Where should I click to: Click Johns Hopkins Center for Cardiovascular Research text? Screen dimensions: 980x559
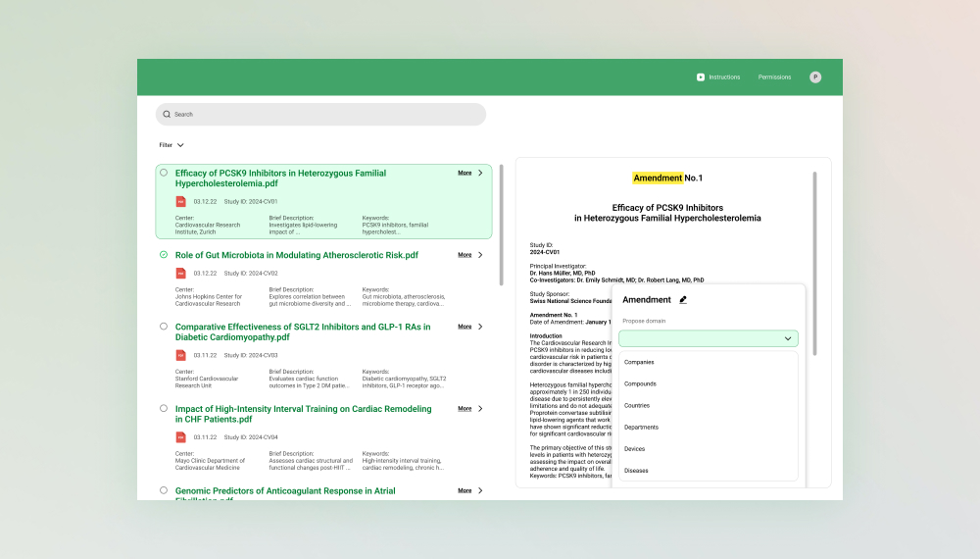(x=209, y=300)
